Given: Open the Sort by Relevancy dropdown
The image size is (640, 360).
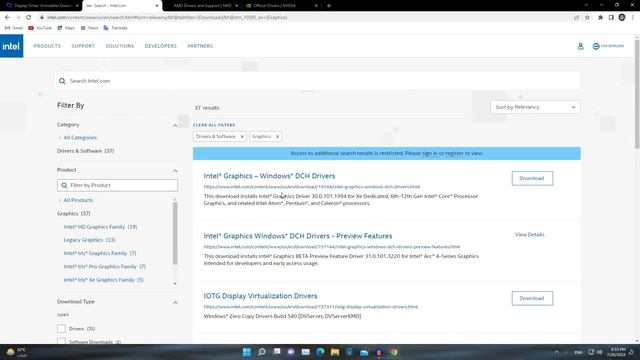Looking at the screenshot, I should [535, 107].
